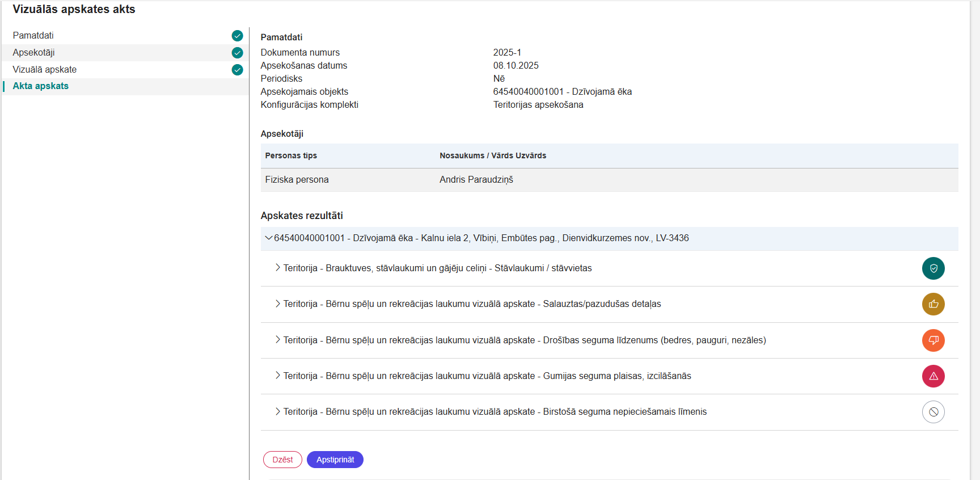
Task: Click the green checkmark next to Apsekotāji
Action: 237,53
